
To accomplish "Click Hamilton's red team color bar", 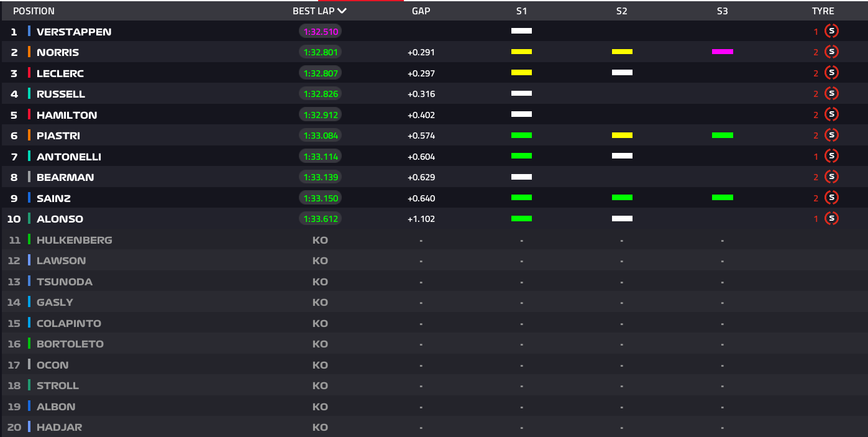I will pyautogui.click(x=29, y=115).
